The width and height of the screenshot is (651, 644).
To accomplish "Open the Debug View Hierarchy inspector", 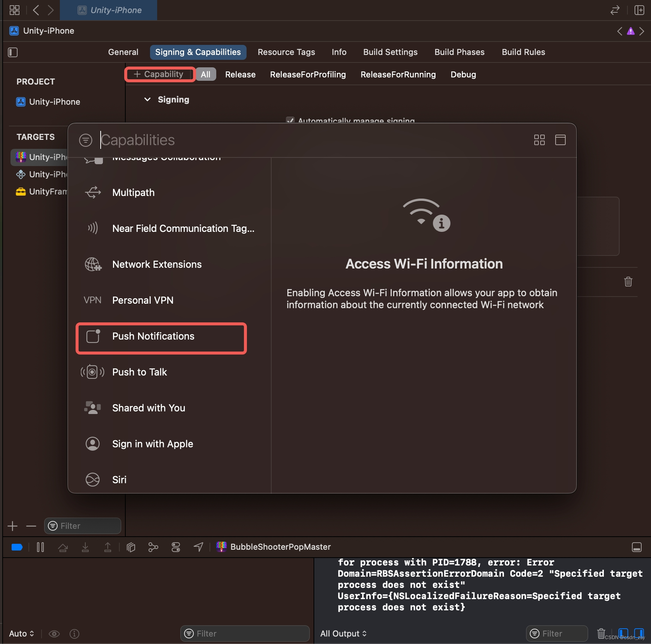I will (x=131, y=547).
